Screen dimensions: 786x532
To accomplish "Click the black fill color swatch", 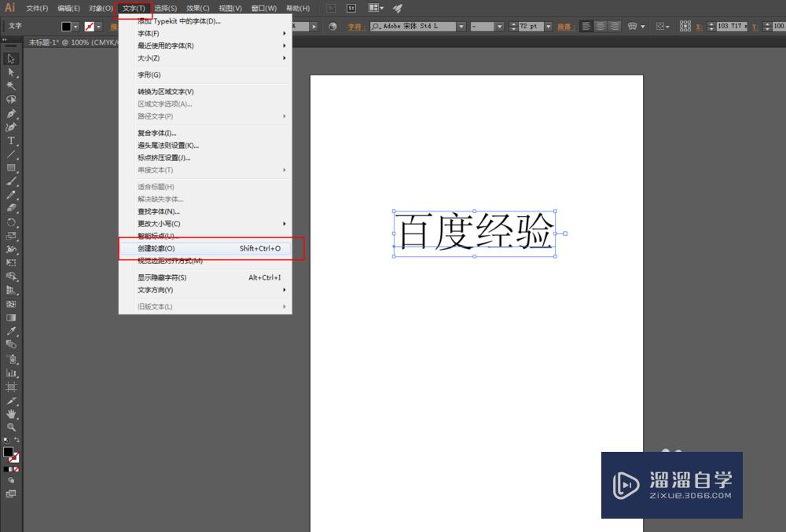I will 9,452.
